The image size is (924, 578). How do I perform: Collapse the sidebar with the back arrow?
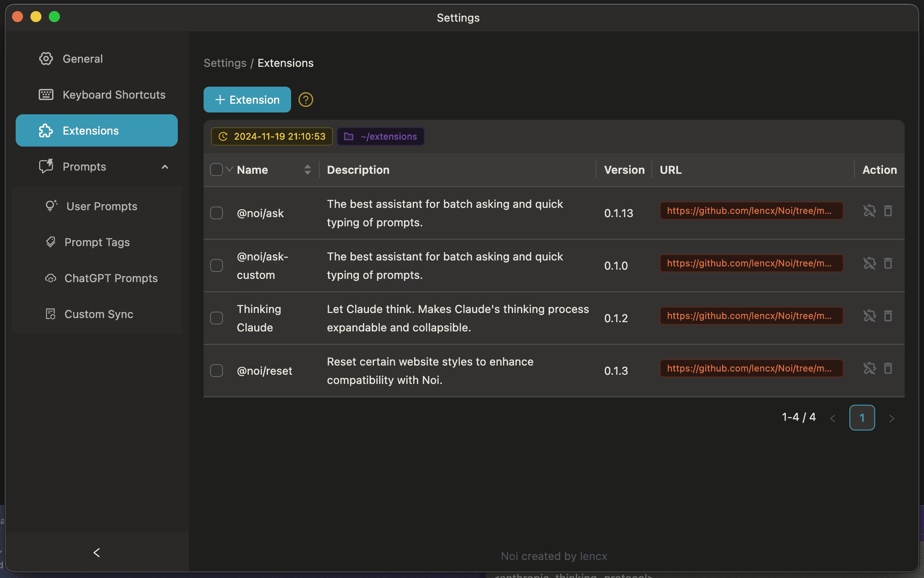[x=97, y=553]
